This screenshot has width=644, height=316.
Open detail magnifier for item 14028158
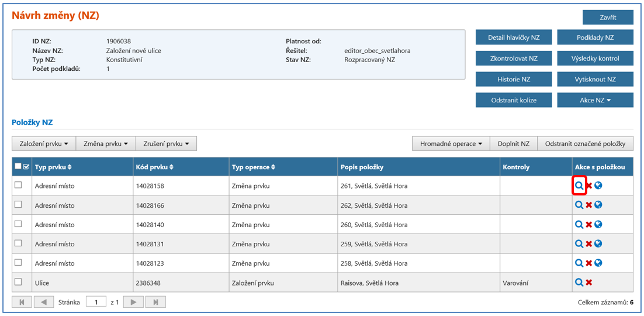[x=579, y=186]
